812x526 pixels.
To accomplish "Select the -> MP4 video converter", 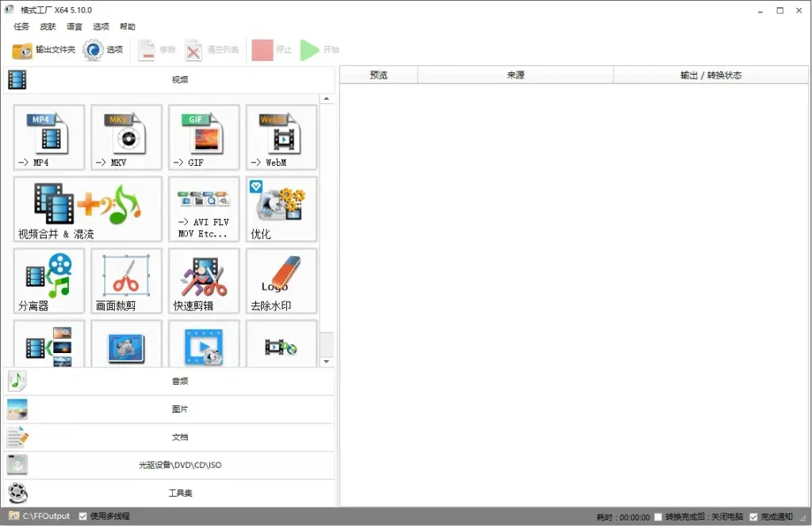I will (x=48, y=136).
